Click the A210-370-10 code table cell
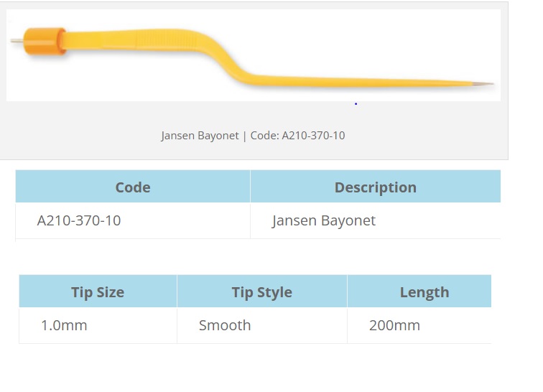The image size is (543, 392). tap(79, 220)
